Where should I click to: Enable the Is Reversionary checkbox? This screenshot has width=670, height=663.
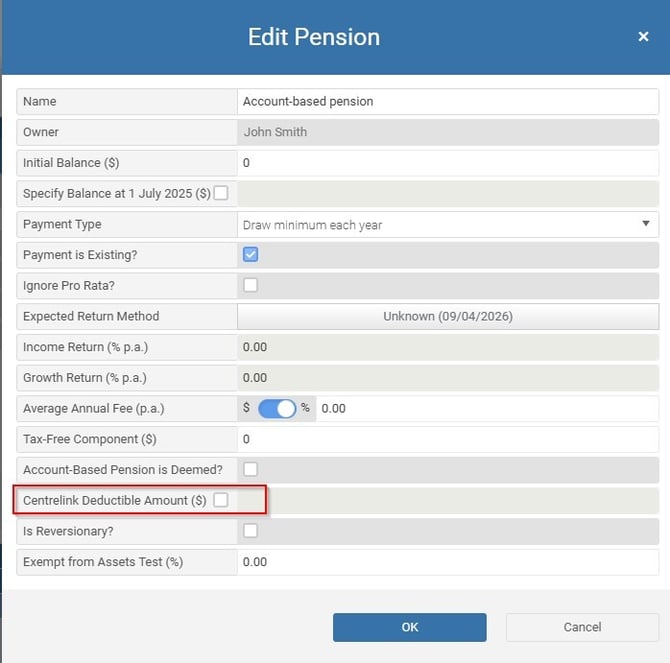[x=250, y=530]
